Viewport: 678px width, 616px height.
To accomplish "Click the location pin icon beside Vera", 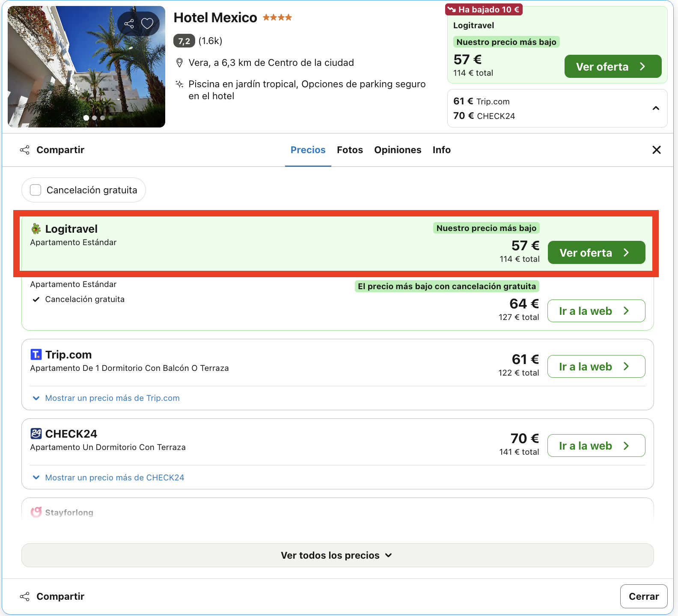I will click(x=180, y=63).
